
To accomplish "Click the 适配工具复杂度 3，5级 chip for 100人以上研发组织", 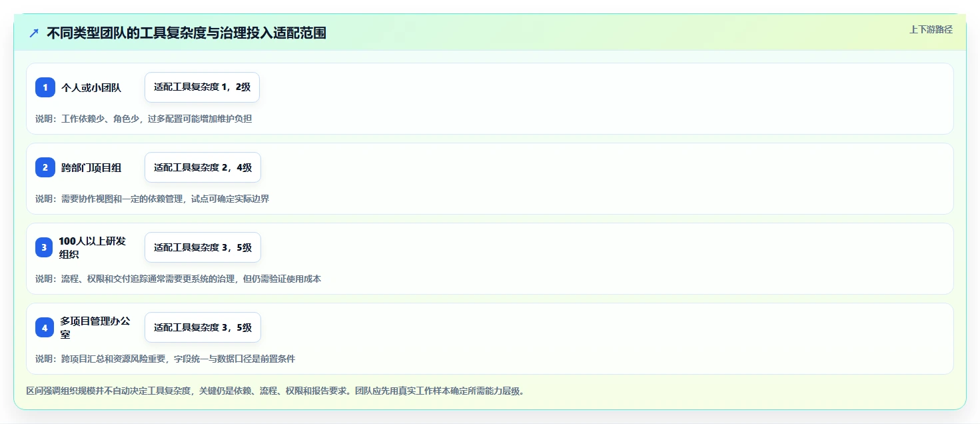I will 203,247.
